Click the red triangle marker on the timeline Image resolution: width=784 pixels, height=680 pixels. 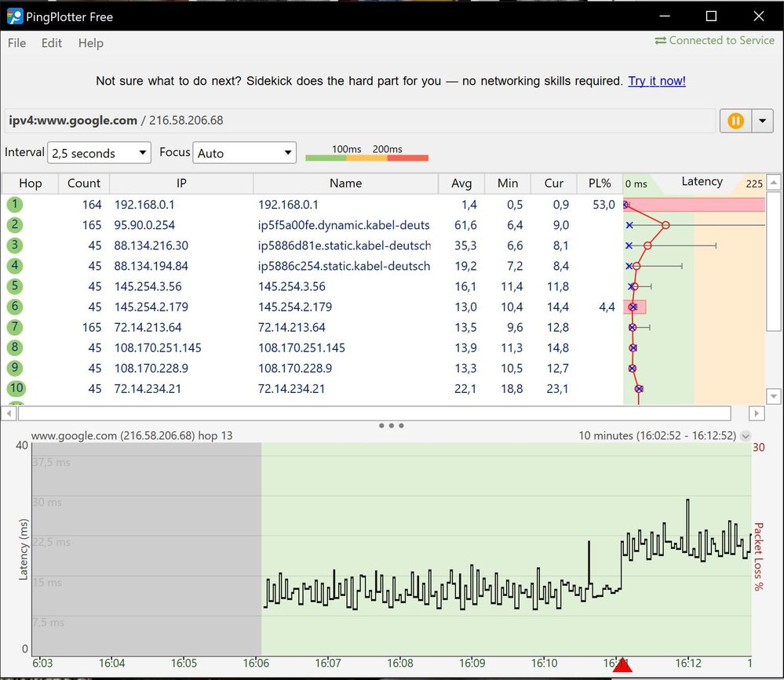622,665
